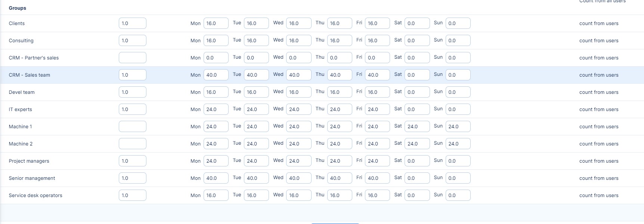The height and width of the screenshot is (224, 644).
Task: Click the Saturday hours field for Clients
Action: tap(417, 23)
